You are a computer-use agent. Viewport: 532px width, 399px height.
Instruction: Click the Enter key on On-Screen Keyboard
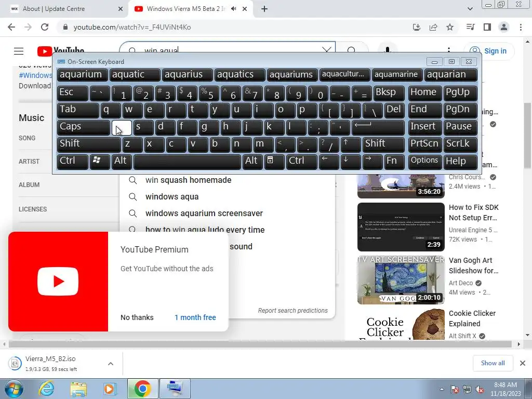(x=378, y=127)
